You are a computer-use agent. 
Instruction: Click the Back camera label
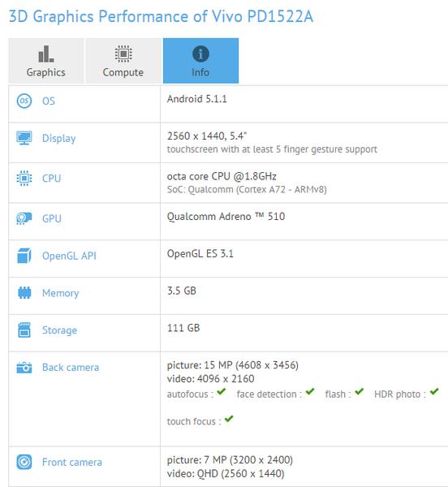(x=71, y=368)
